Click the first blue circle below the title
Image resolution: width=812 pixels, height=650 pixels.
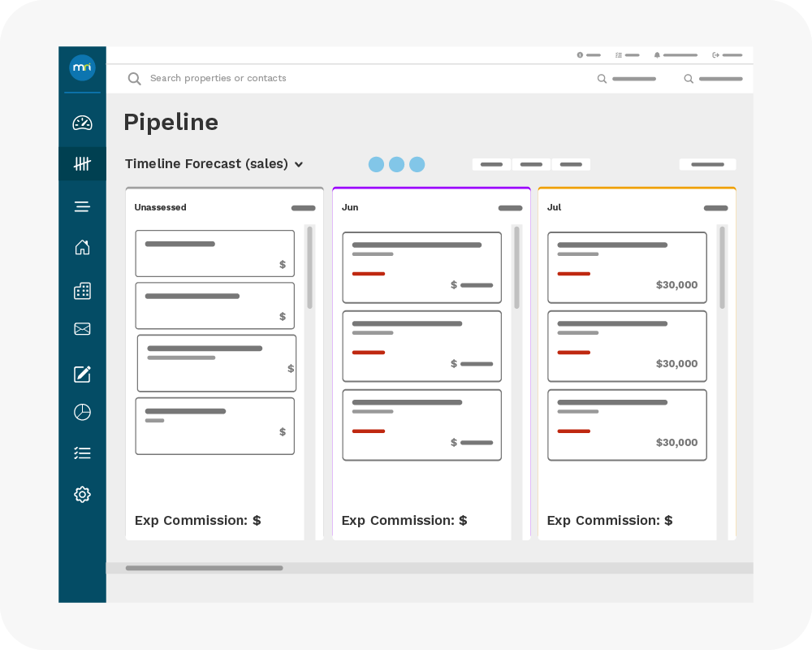click(376, 164)
